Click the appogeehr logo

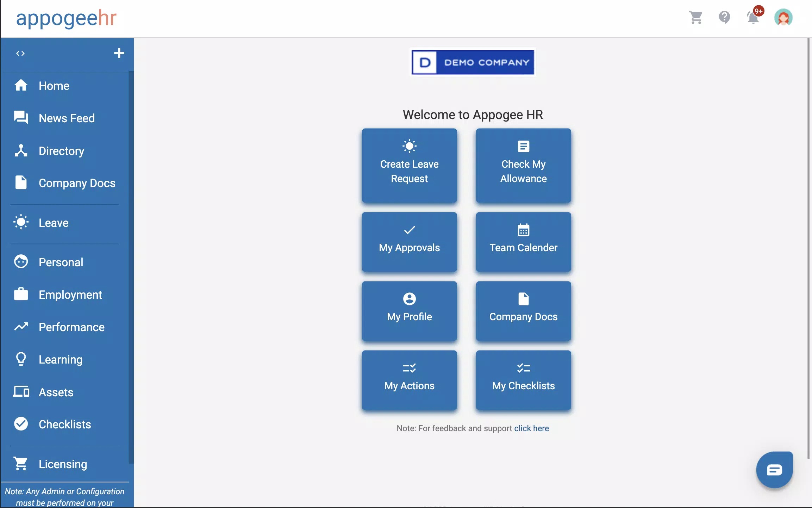click(66, 18)
